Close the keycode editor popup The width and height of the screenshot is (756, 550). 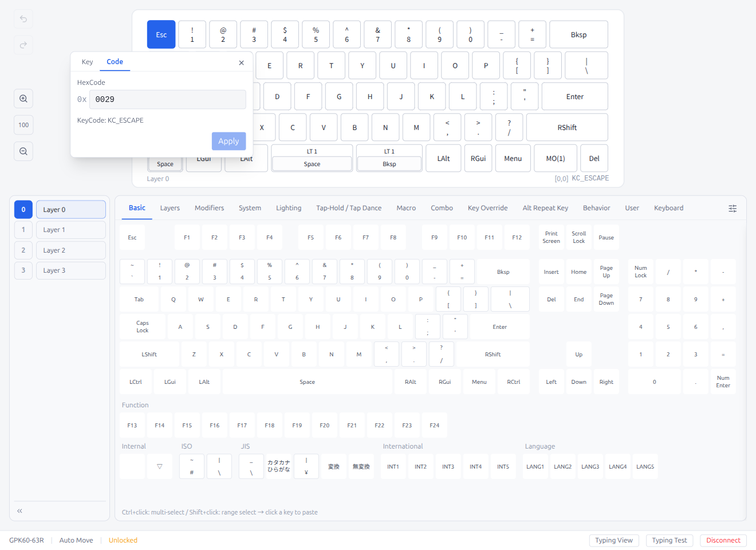click(x=241, y=62)
